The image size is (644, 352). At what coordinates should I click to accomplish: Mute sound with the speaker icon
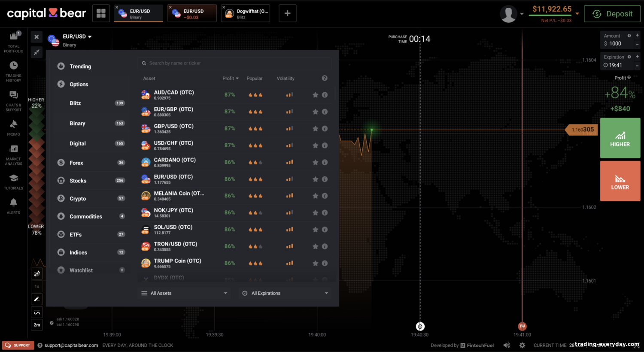point(507,345)
